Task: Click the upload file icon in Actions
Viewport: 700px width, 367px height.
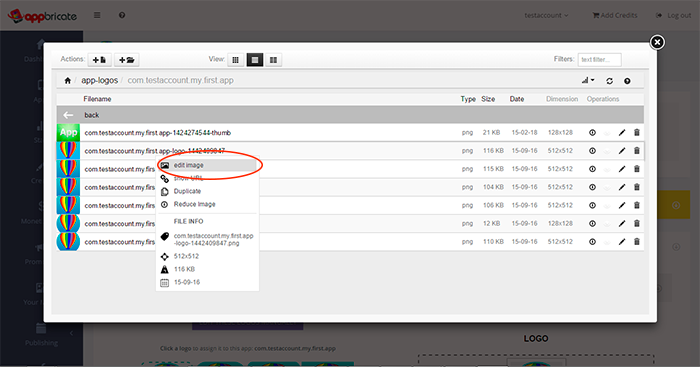Action: pos(100,60)
